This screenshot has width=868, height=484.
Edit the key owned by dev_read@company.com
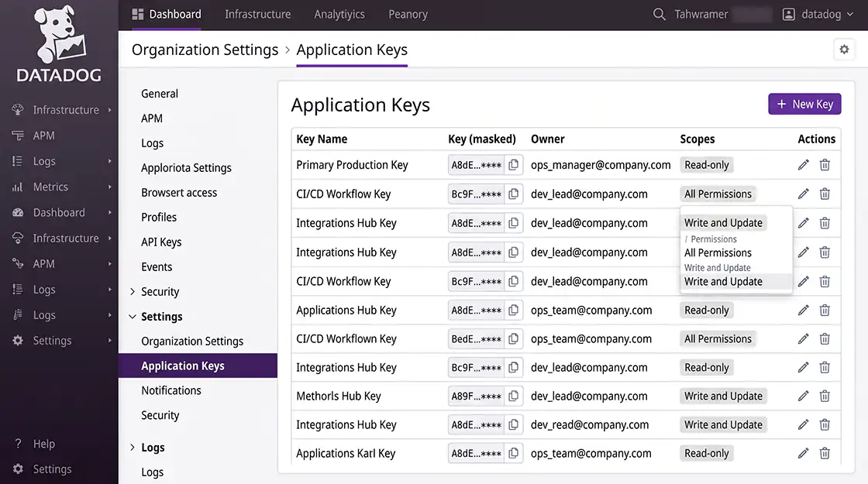tap(803, 425)
